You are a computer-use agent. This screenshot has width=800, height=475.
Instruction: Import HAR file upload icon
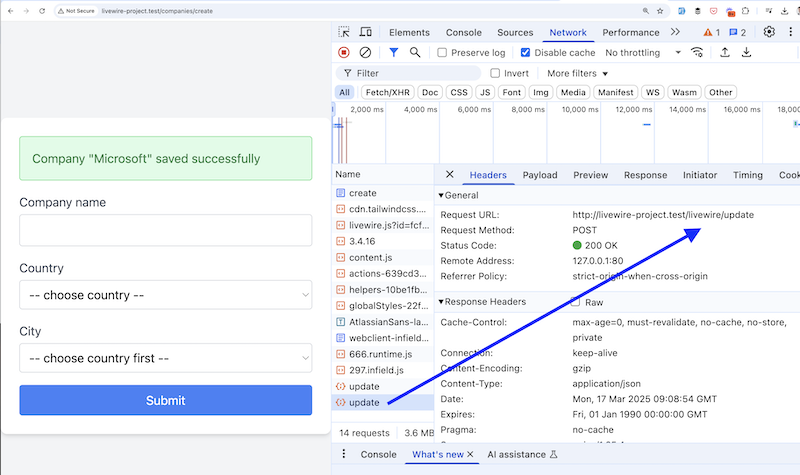[x=724, y=53]
